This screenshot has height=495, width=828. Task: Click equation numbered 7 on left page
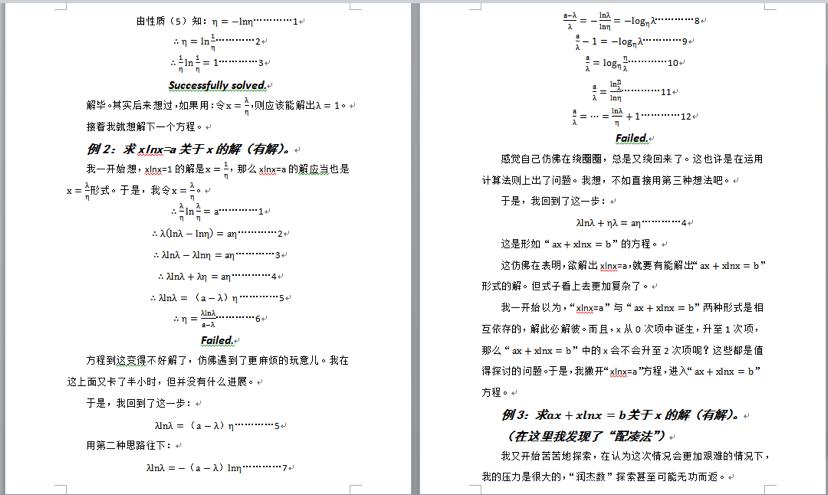point(217,468)
